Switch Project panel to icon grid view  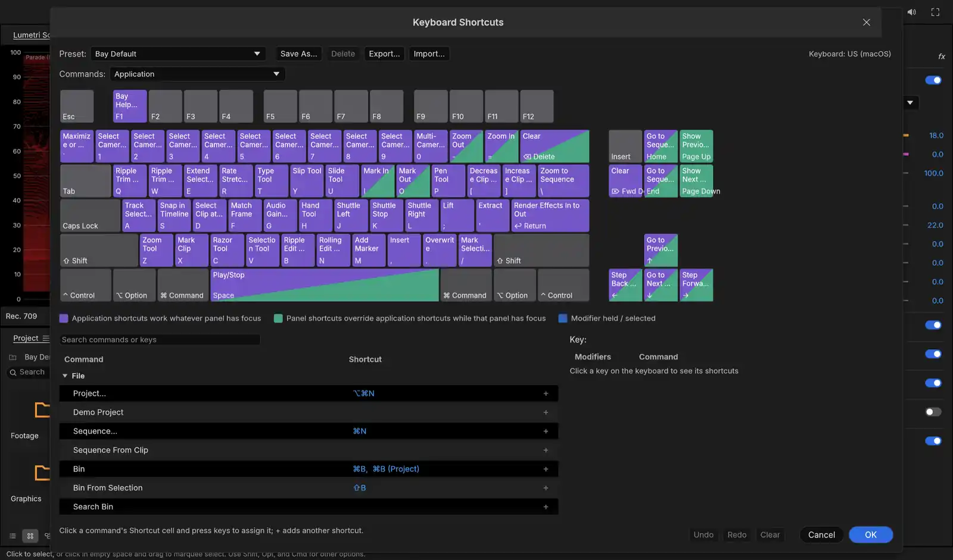(x=30, y=536)
